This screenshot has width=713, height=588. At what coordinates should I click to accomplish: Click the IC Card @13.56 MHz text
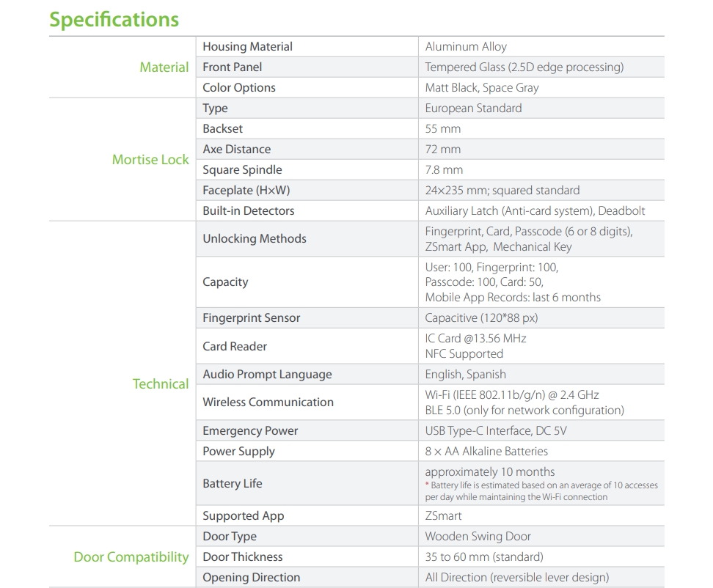[x=475, y=339]
